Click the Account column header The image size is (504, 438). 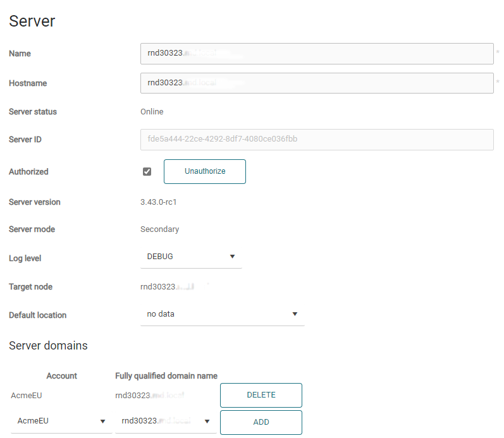[62, 376]
